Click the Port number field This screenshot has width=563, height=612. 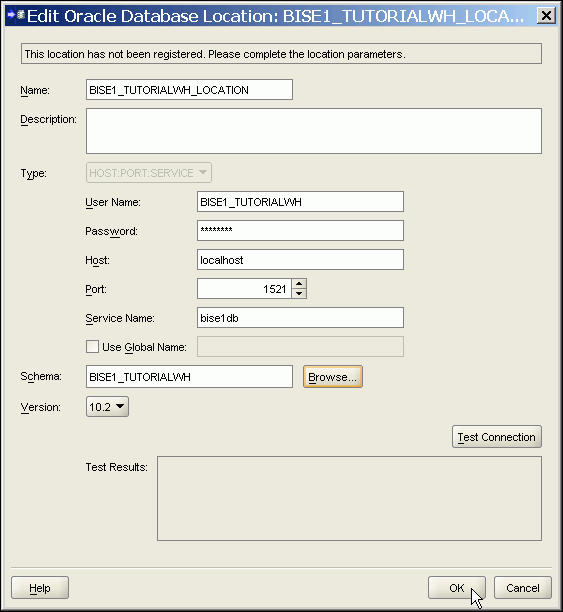pyautogui.click(x=244, y=289)
